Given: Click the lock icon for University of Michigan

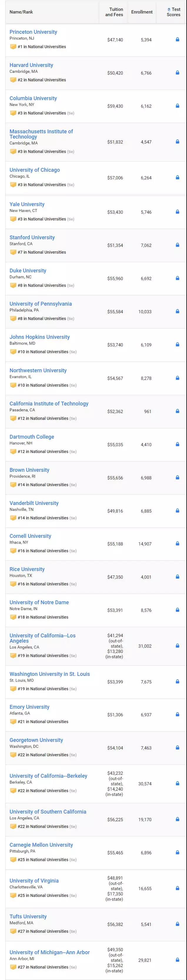Looking at the screenshot, I should [x=178, y=960].
